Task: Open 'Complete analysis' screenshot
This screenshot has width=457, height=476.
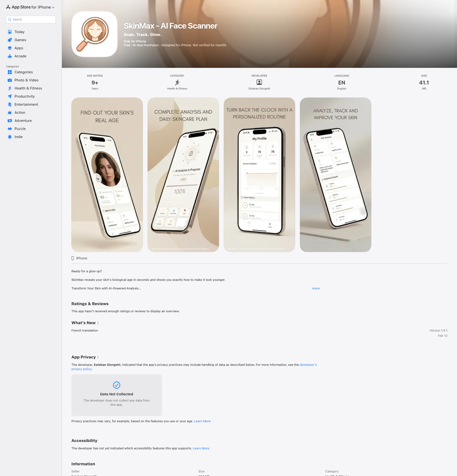Action: tap(183, 175)
